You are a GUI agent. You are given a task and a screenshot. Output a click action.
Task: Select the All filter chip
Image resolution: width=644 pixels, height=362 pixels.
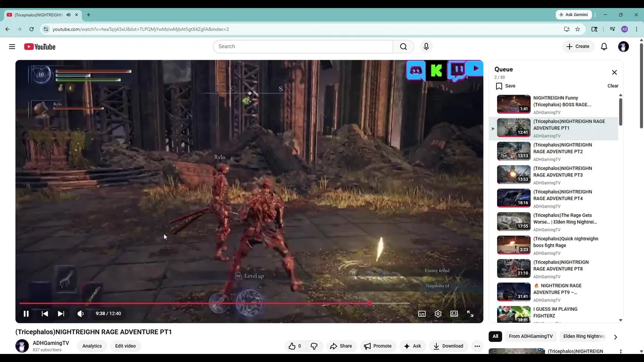coord(495,336)
